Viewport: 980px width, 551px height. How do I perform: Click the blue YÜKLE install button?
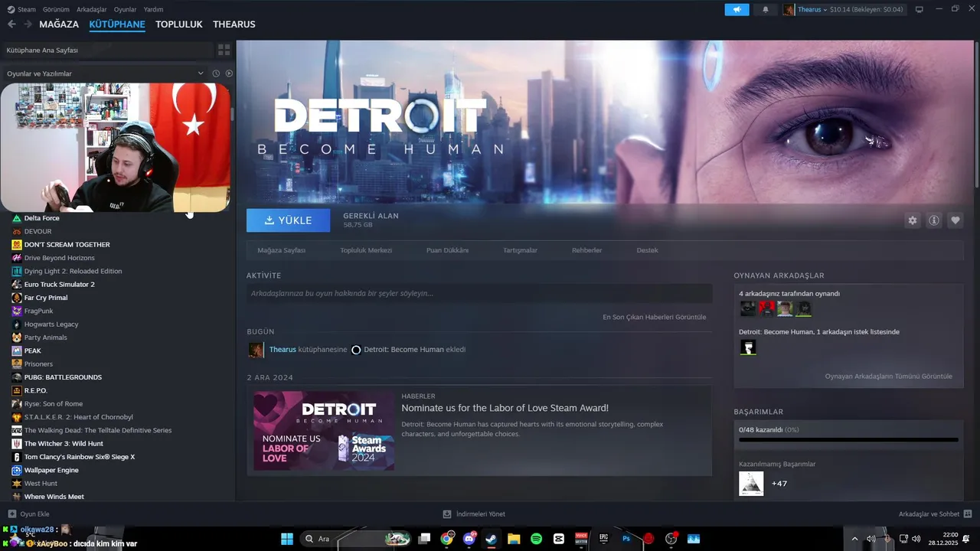click(x=288, y=220)
